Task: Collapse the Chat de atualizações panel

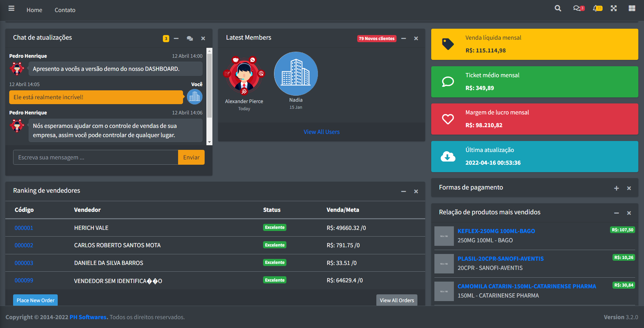Action: click(x=176, y=39)
